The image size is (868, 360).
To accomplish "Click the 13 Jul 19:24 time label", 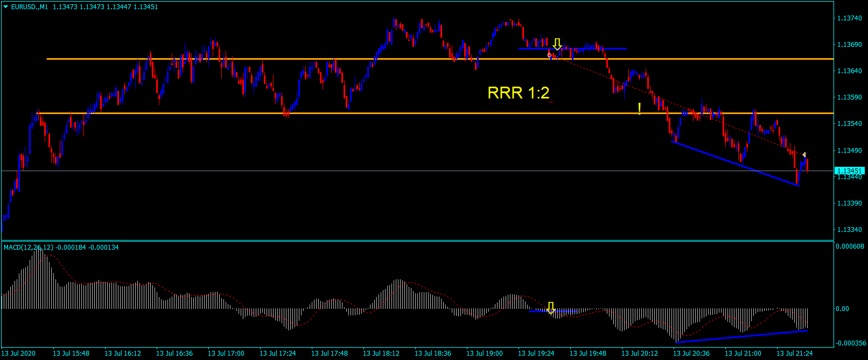I will pos(536,354).
